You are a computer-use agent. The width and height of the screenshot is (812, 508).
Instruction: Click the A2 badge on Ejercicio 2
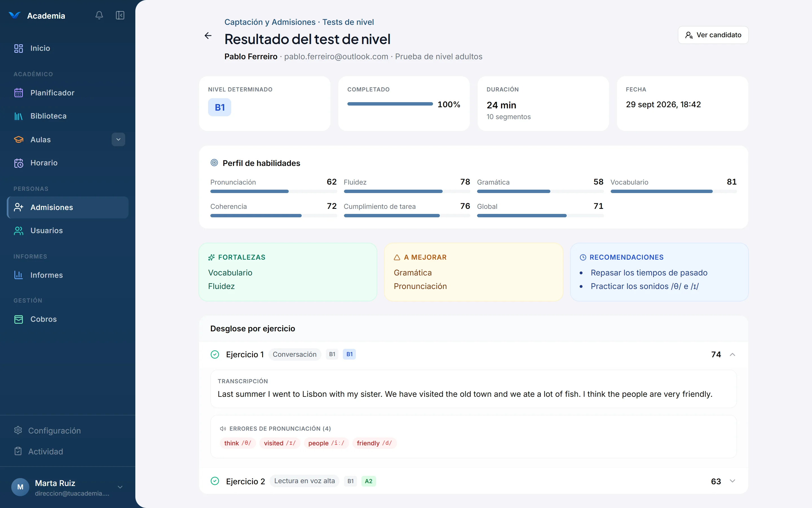369,481
